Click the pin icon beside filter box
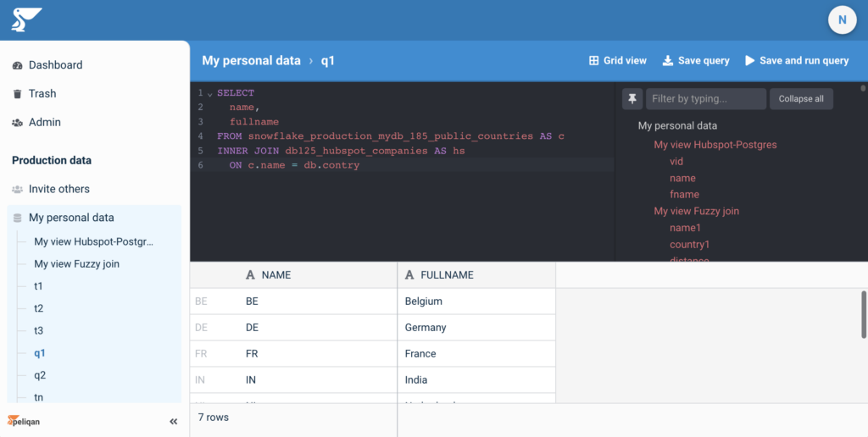 tap(632, 99)
